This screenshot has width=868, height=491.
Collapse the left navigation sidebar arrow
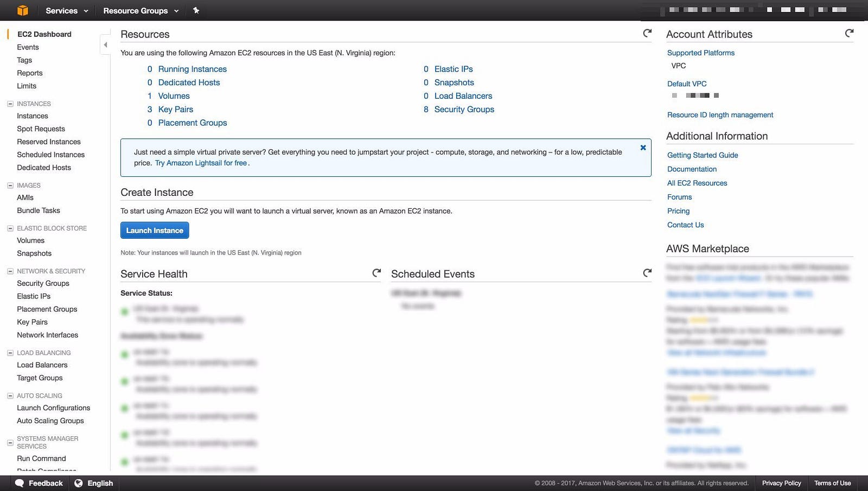tap(105, 45)
